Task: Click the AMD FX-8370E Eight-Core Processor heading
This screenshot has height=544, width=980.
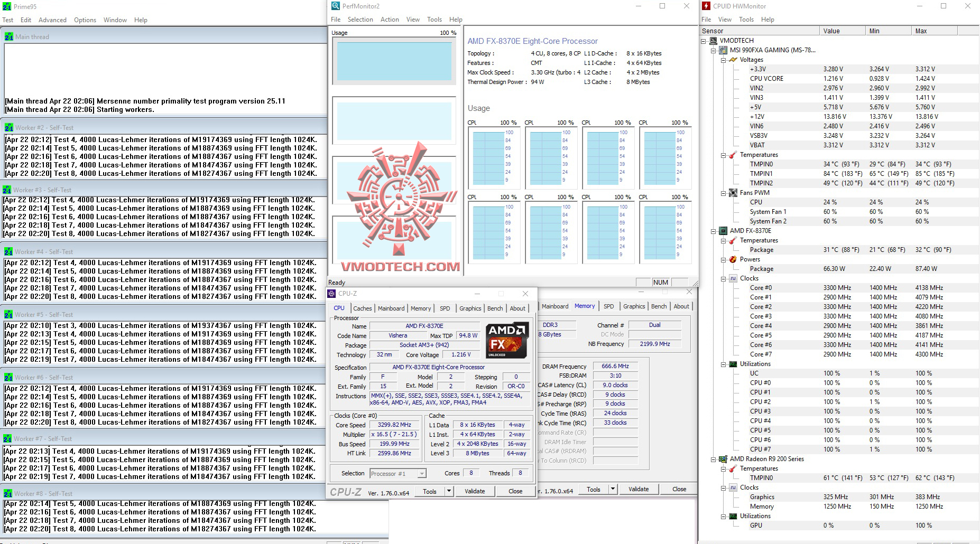Action: coord(533,41)
